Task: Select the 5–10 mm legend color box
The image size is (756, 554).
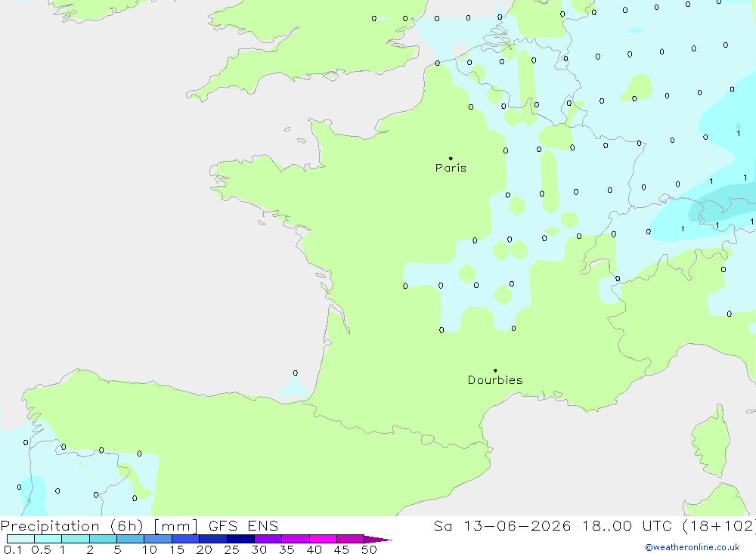Action: (x=131, y=539)
